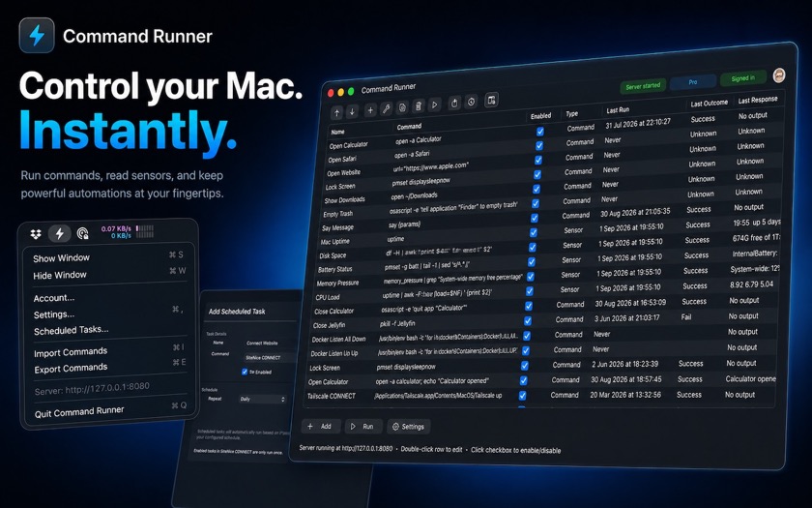Open the Repeat Daily dropdown
The width and height of the screenshot is (812, 508).
point(263,399)
